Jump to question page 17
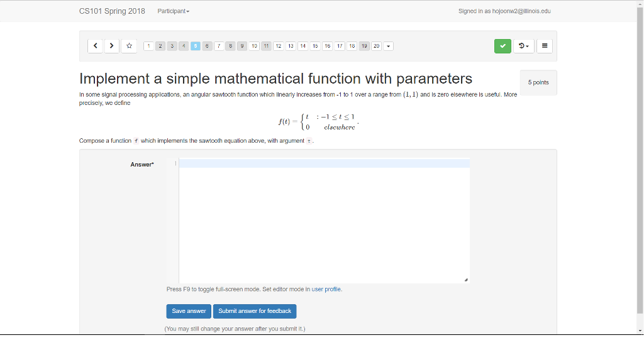This screenshot has height=362, width=644. [x=340, y=46]
